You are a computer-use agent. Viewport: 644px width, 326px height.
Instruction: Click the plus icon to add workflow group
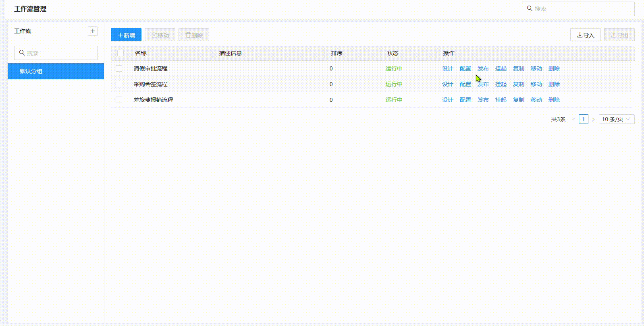click(x=93, y=31)
